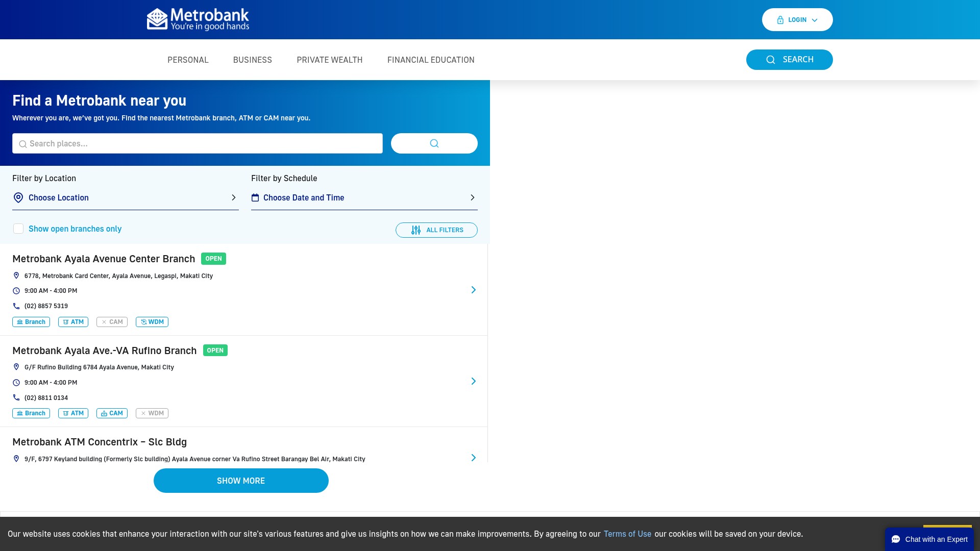Click the Metrobank logo

point(198,19)
